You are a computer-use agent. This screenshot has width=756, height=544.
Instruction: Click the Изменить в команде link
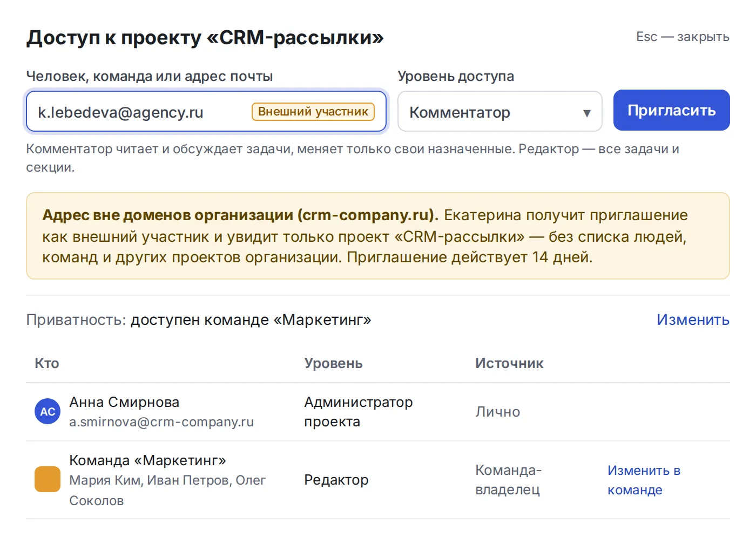(x=644, y=480)
